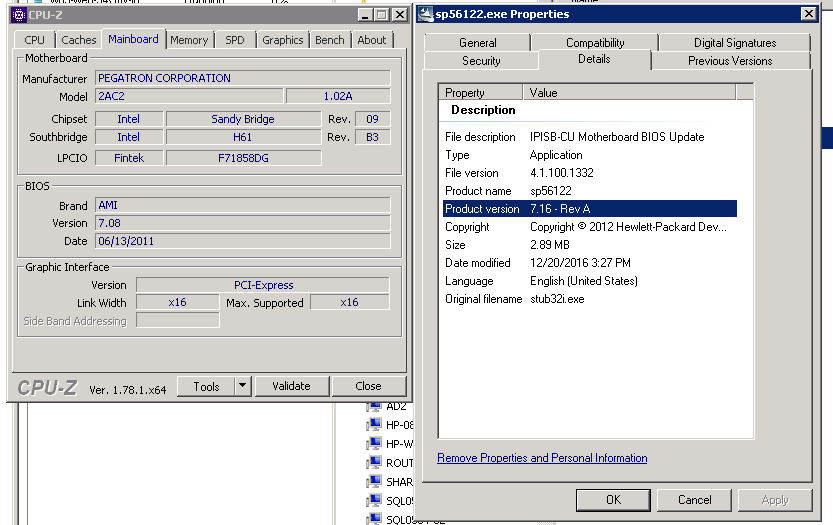This screenshot has height=525, width=833.
Task: Click the CPU-Z title bar icon
Action: [17, 15]
